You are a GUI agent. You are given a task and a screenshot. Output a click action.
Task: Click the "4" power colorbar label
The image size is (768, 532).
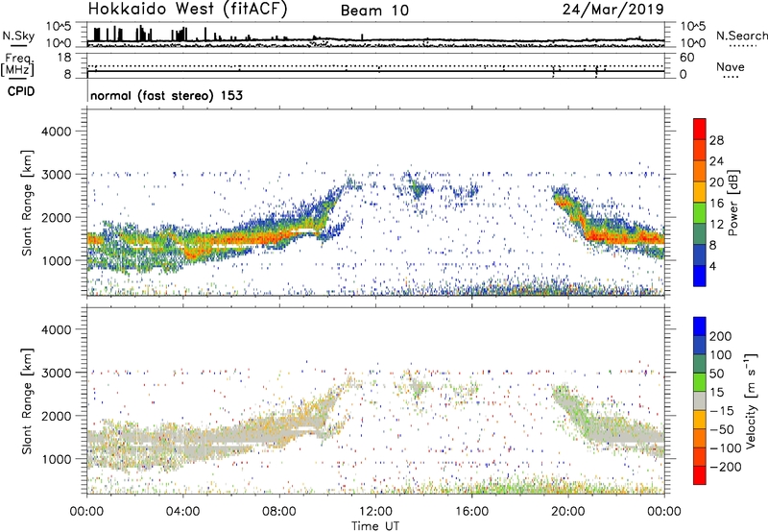(x=712, y=266)
